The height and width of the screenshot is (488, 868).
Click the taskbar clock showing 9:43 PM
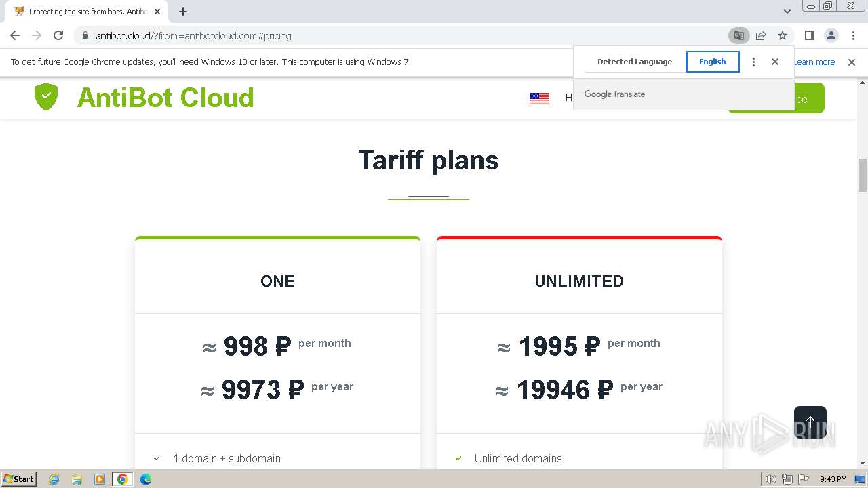click(x=833, y=479)
